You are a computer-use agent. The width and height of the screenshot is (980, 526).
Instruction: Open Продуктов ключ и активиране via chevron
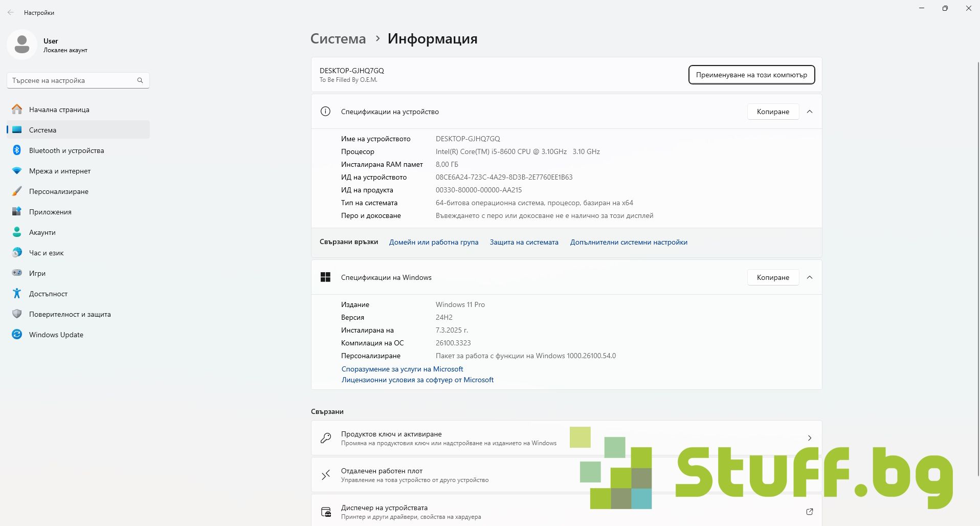click(x=810, y=438)
